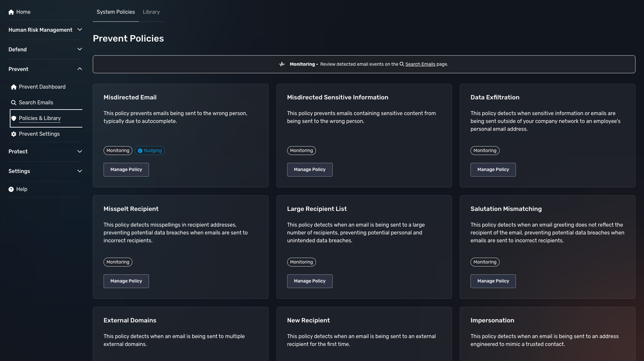Manage the Misdirected Email policy
The width and height of the screenshot is (644, 361).
coord(126,170)
